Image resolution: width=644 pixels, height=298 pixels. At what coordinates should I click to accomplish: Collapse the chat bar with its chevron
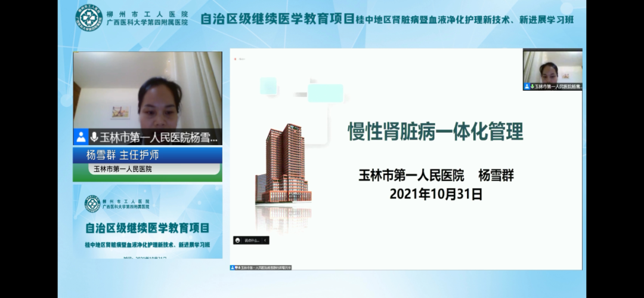[x=265, y=241]
